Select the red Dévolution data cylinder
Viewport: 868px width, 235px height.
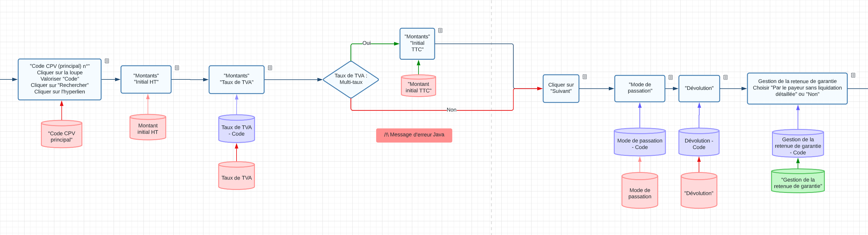[699, 192]
